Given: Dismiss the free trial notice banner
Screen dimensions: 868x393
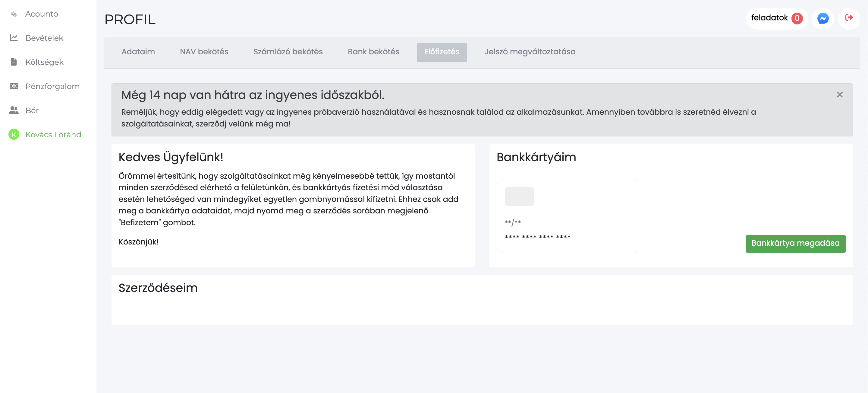Looking at the screenshot, I should [839, 95].
